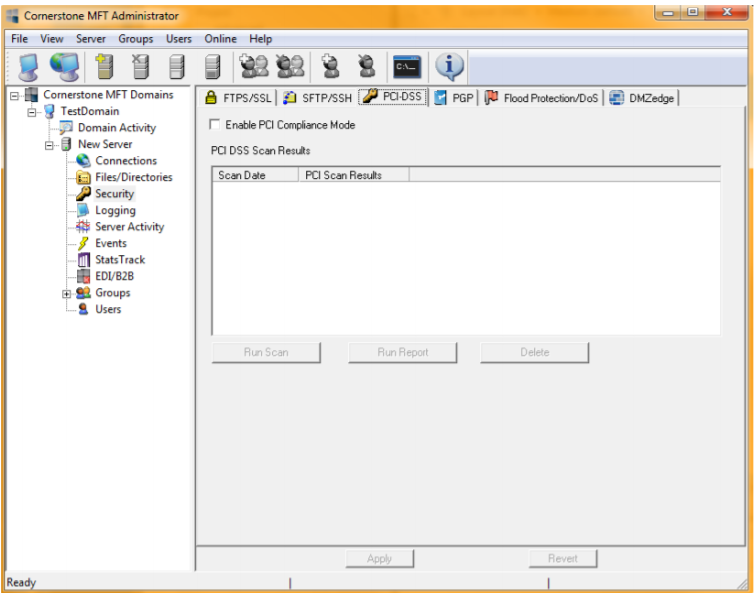Select Domain Activity label in the tree
This screenshot has height=593, width=754.
[x=117, y=128]
